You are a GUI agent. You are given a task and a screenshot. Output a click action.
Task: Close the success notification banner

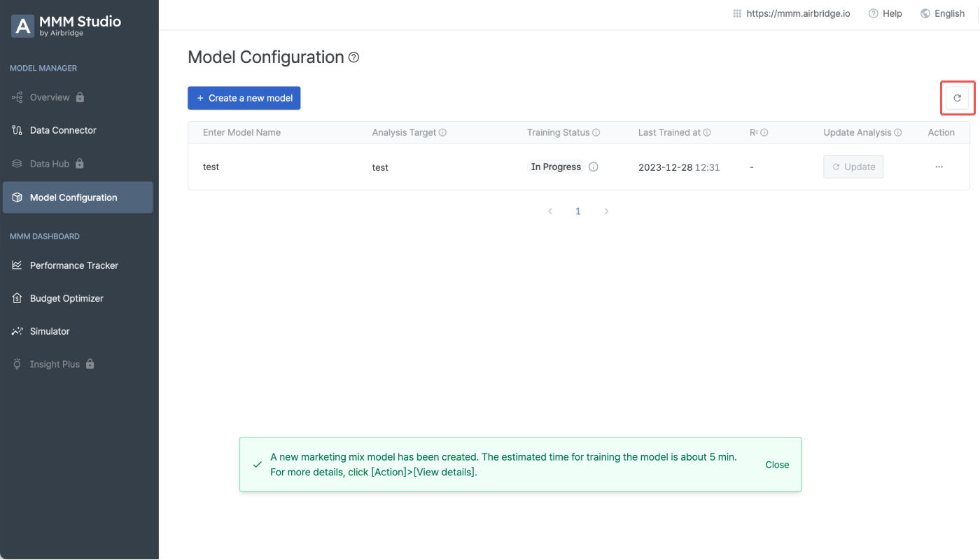click(777, 465)
